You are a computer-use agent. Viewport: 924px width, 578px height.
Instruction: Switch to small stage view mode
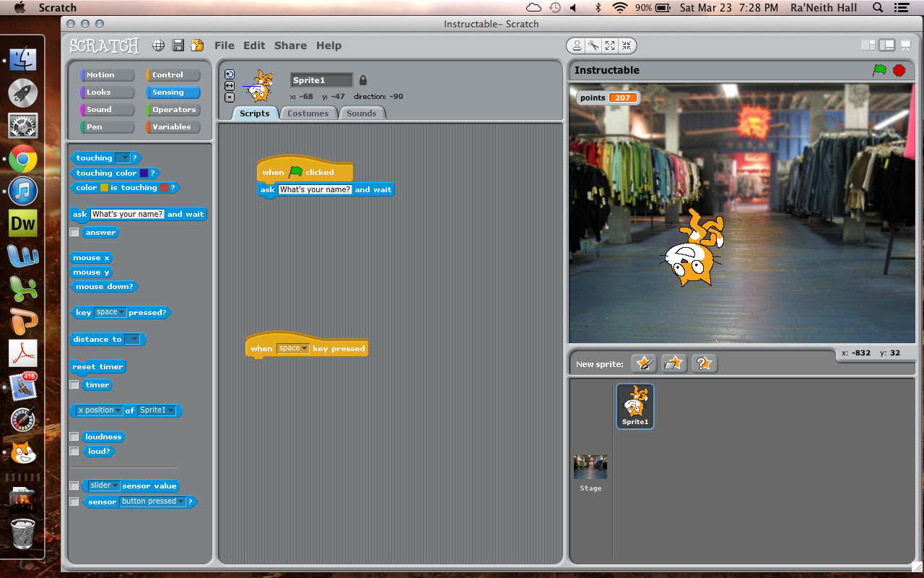(868, 46)
